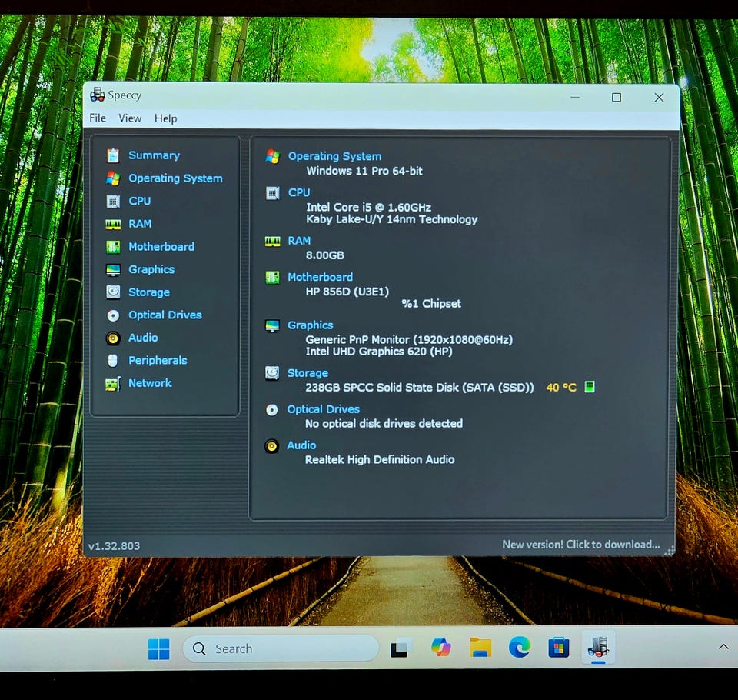This screenshot has width=738, height=700.
Task: Open the Windows Start menu
Action: click(159, 649)
